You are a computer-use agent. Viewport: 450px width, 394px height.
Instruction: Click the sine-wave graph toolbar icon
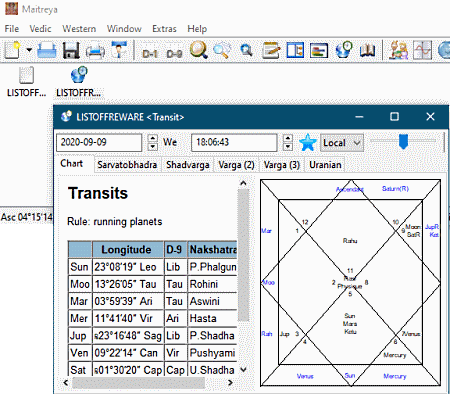[422, 50]
